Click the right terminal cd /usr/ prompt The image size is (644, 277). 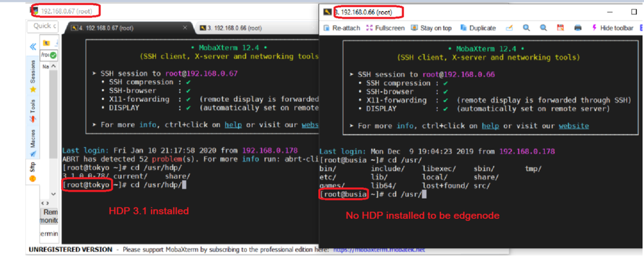373,194
